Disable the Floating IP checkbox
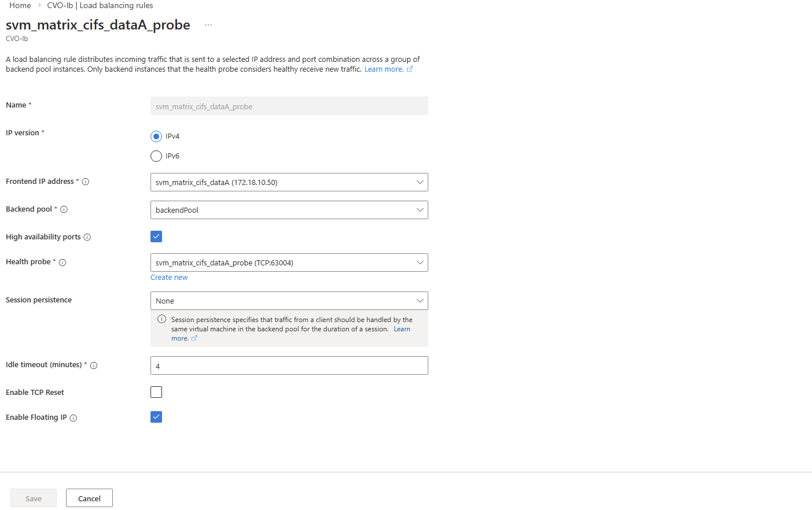This screenshot has height=510, width=812. pyautogui.click(x=156, y=417)
